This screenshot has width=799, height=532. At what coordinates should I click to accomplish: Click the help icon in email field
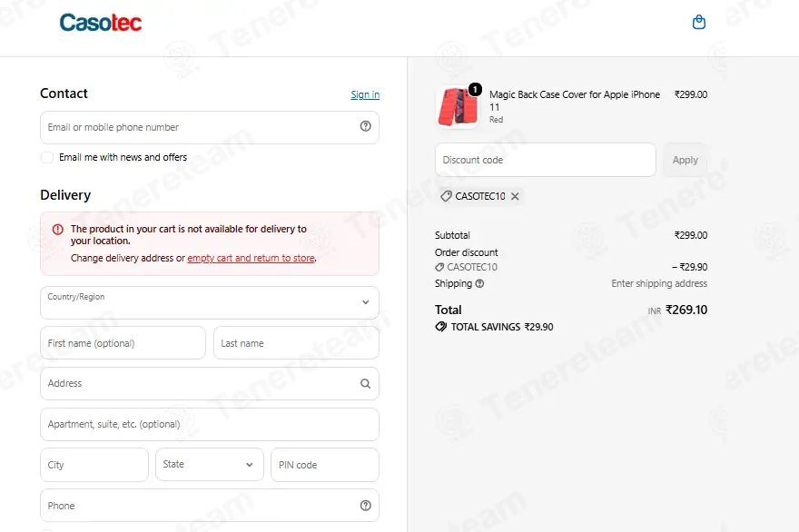[x=365, y=126]
